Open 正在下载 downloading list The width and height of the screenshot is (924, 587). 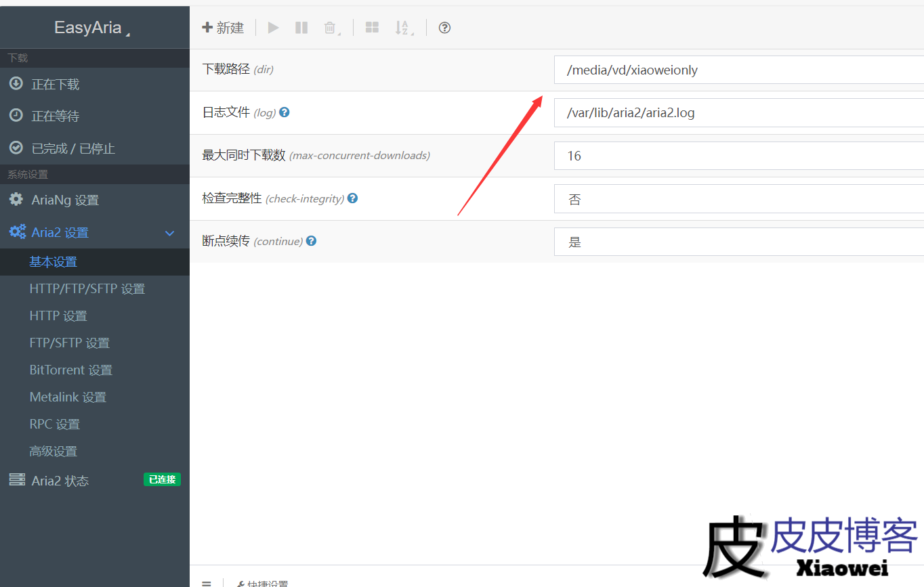pyautogui.click(x=56, y=85)
